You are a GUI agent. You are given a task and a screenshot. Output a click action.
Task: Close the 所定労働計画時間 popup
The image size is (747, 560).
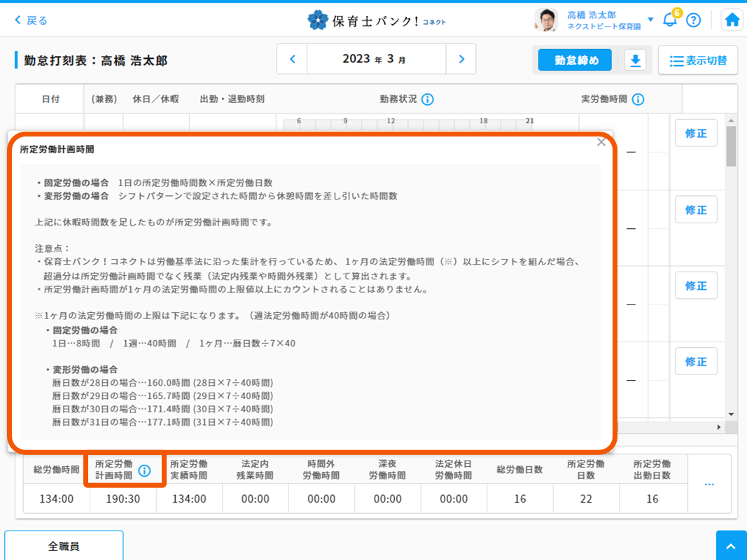coord(601,142)
